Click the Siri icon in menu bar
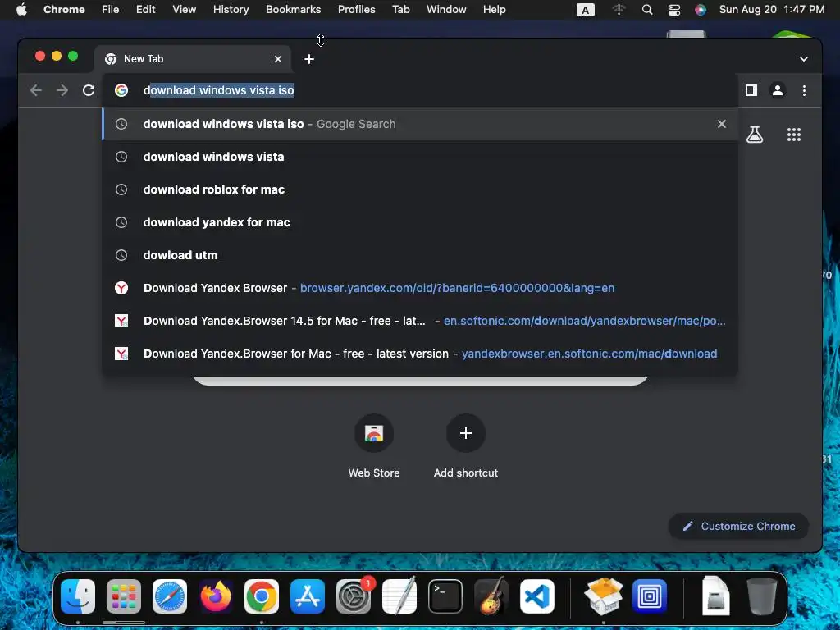Viewport: 840px width, 630px height. tap(701, 10)
